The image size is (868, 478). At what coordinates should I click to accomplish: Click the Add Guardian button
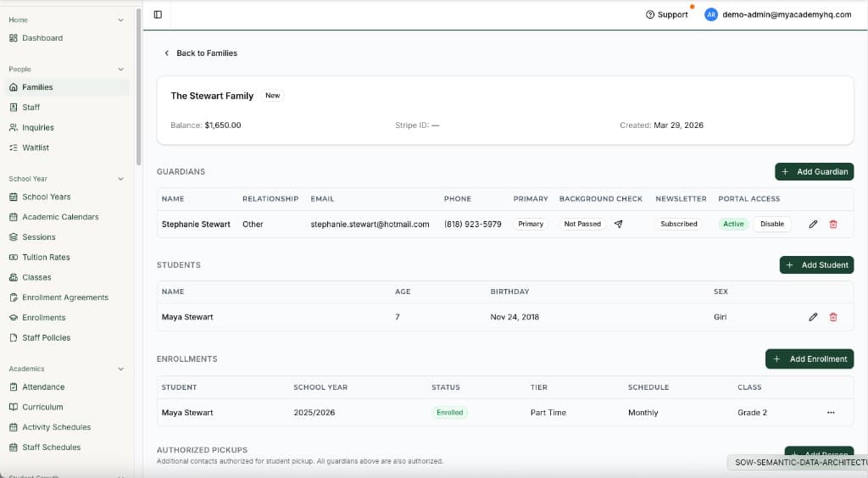pyautogui.click(x=814, y=171)
